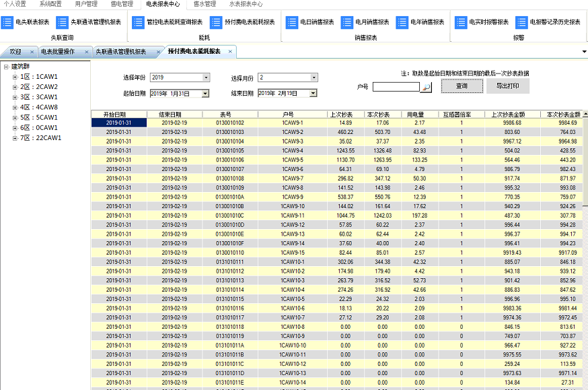This screenshot has width=588, height=390.
Task: Click the table scrollbar up arrow
Action: coord(585,114)
